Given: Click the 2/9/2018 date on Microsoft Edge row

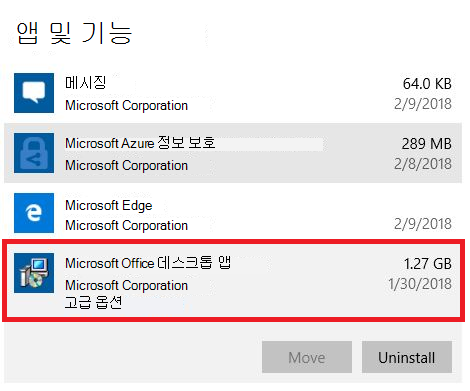Looking at the screenshot, I should [x=423, y=224].
